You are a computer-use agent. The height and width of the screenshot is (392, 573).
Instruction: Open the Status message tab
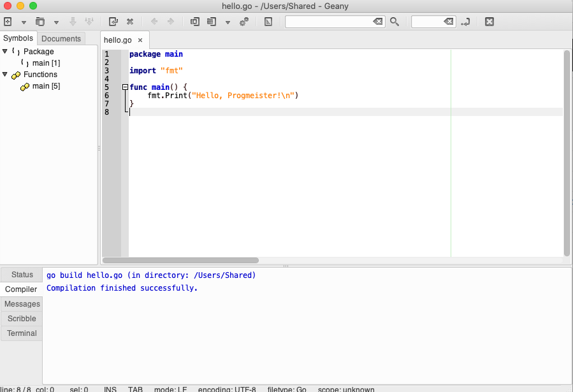click(22, 275)
